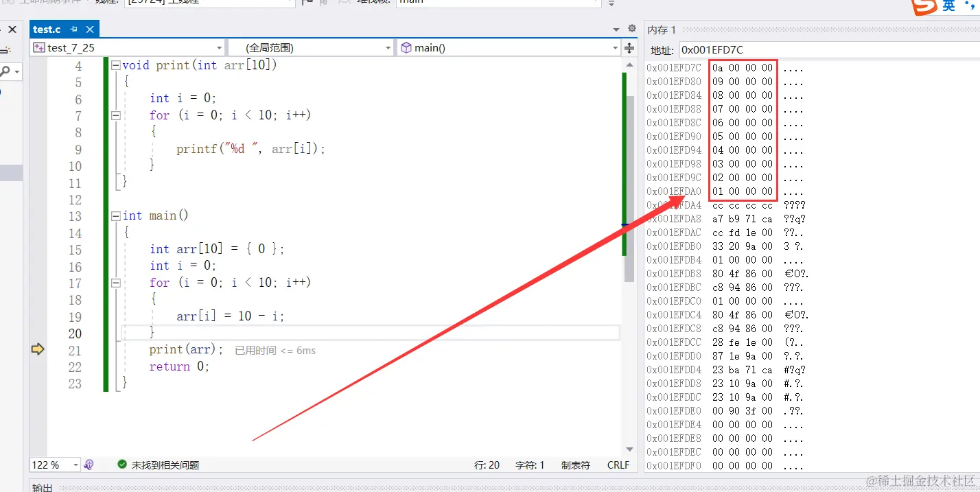Viewport: 980px width, 492px height.
Task: Click 未找到相关问题 status message
Action: pyautogui.click(x=165, y=465)
